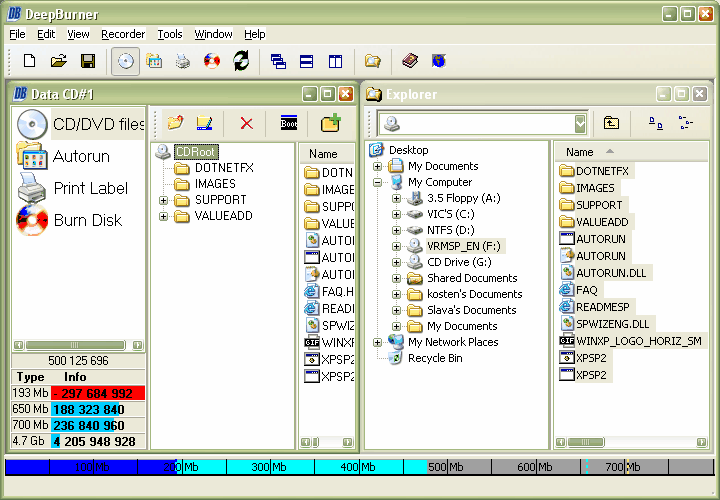
Task: Select IMAGES folder in CDRoot tree
Action: pos(215,184)
